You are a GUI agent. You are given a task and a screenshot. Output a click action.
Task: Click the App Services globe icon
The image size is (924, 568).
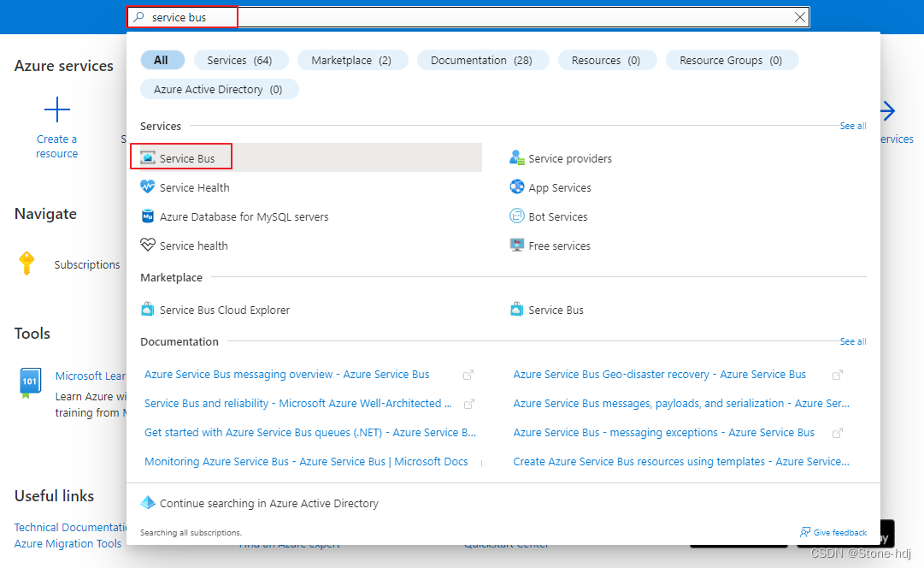pos(517,187)
